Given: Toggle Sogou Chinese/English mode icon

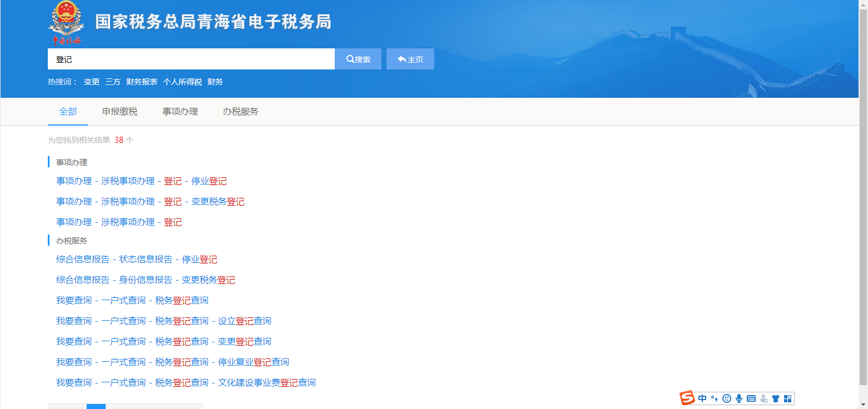Looking at the screenshot, I should point(702,398).
